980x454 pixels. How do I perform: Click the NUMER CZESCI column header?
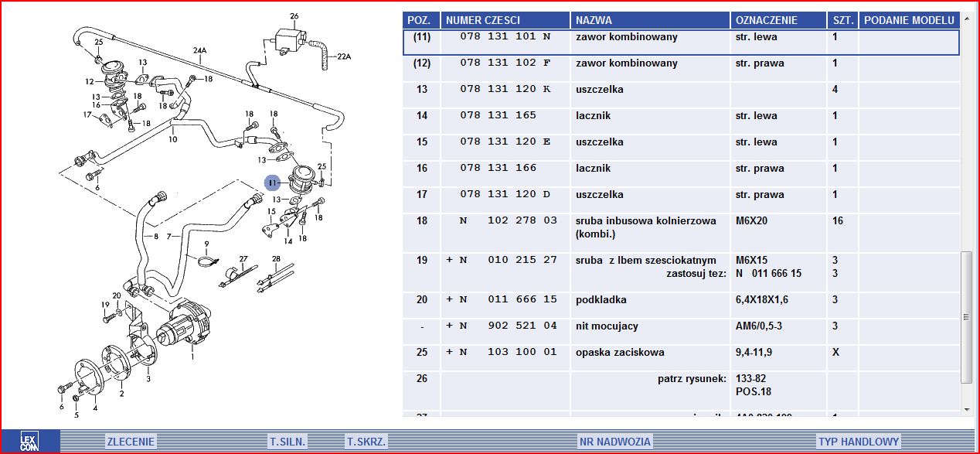(x=506, y=20)
